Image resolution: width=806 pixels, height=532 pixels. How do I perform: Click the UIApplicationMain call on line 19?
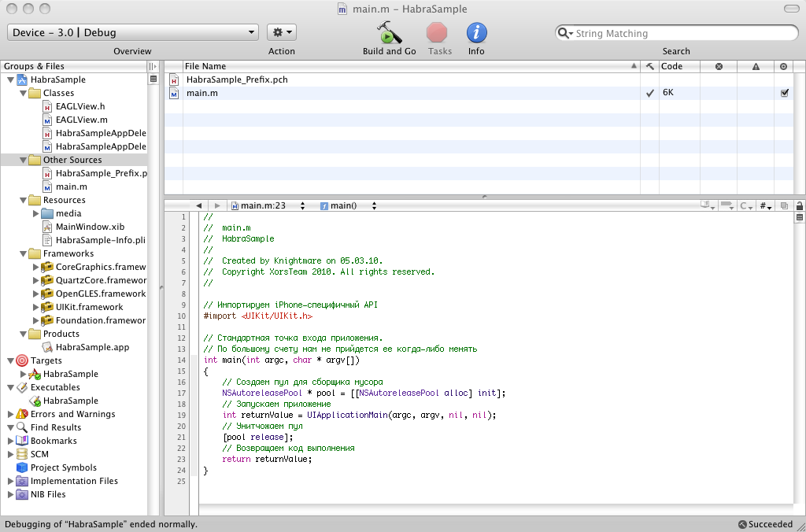pos(347,415)
